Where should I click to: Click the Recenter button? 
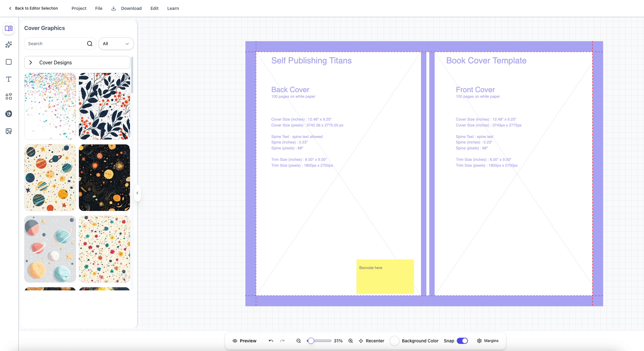371,341
